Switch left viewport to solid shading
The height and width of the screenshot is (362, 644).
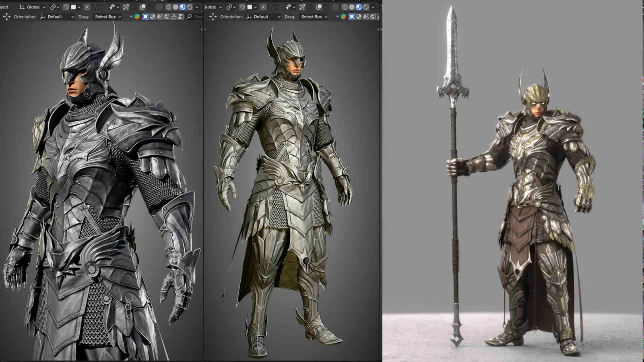pos(175,7)
